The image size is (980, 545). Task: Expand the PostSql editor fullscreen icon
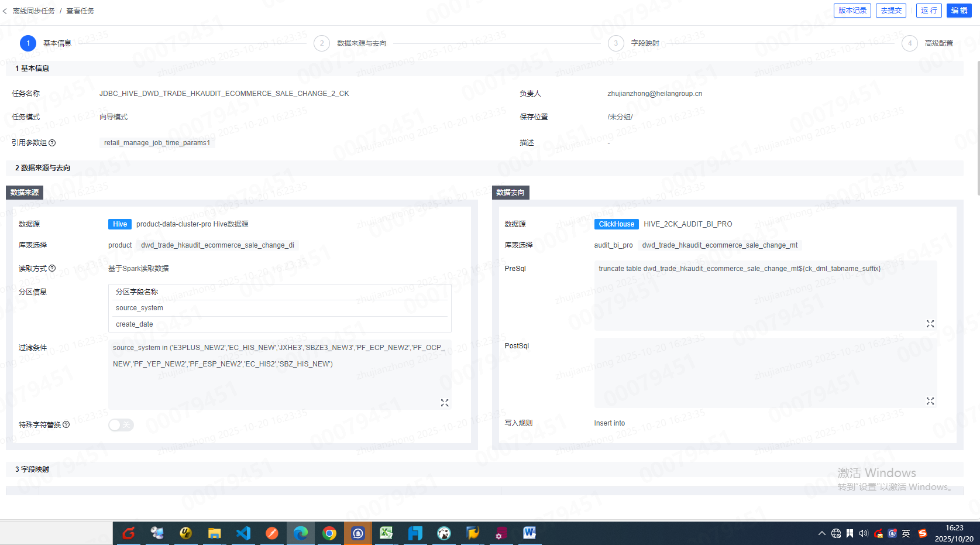930,401
